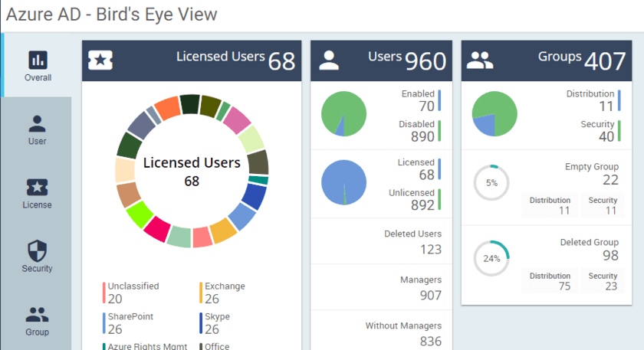Open the Managers count 907
This screenshot has height=350, width=644.
coord(431,295)
